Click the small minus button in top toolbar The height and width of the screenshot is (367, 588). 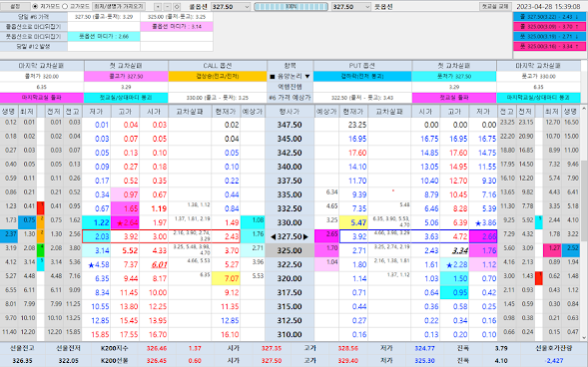[x=168, y=7]
